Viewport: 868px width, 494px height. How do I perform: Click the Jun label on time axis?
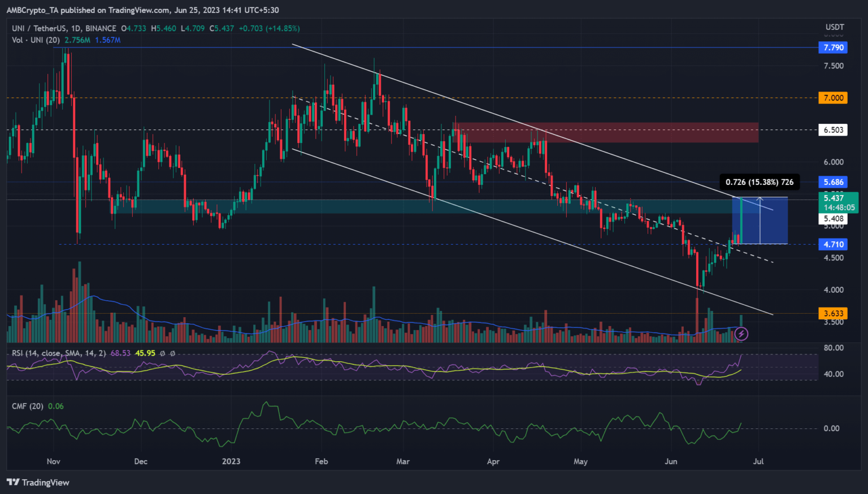tap(671, 461)
